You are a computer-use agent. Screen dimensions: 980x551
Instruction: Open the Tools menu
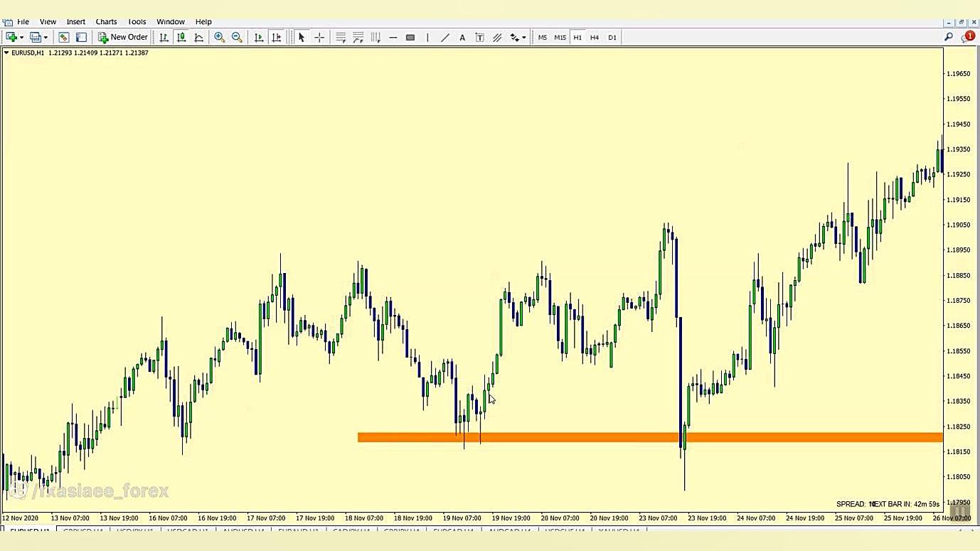(x=137, y=22)
